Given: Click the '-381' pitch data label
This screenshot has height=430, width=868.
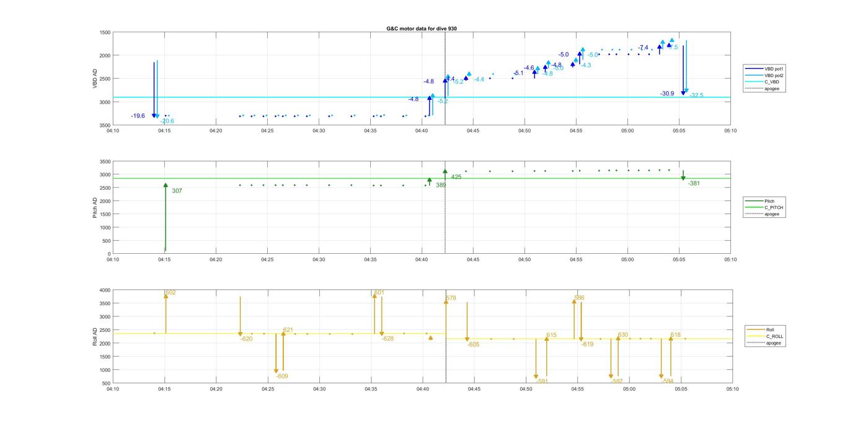Looking at the screenshot, I should coord(694,184).
